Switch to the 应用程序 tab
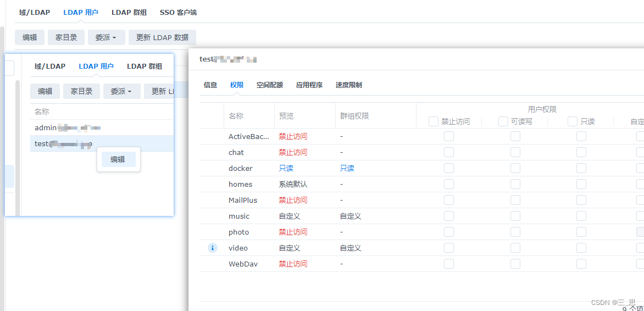 (309, 85)
